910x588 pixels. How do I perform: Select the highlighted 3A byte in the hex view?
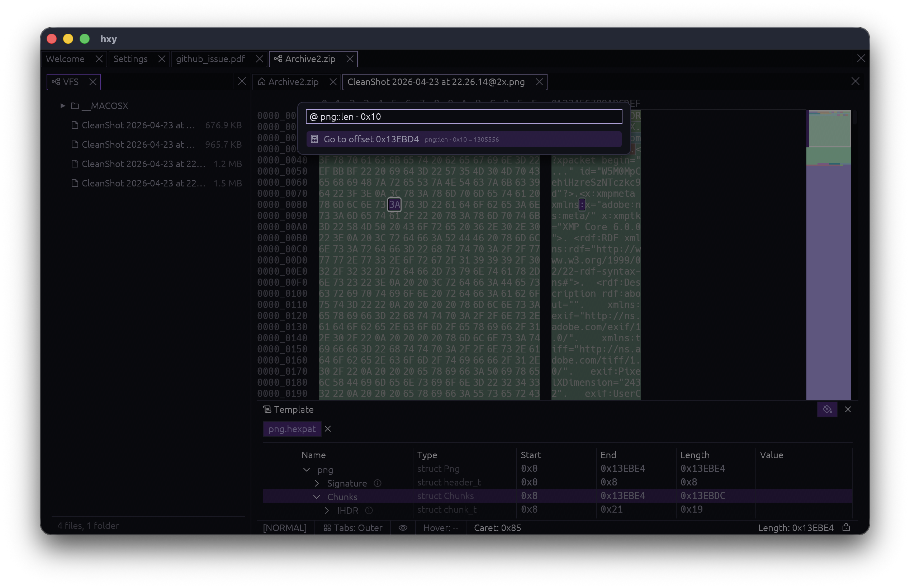pos(394,205)
